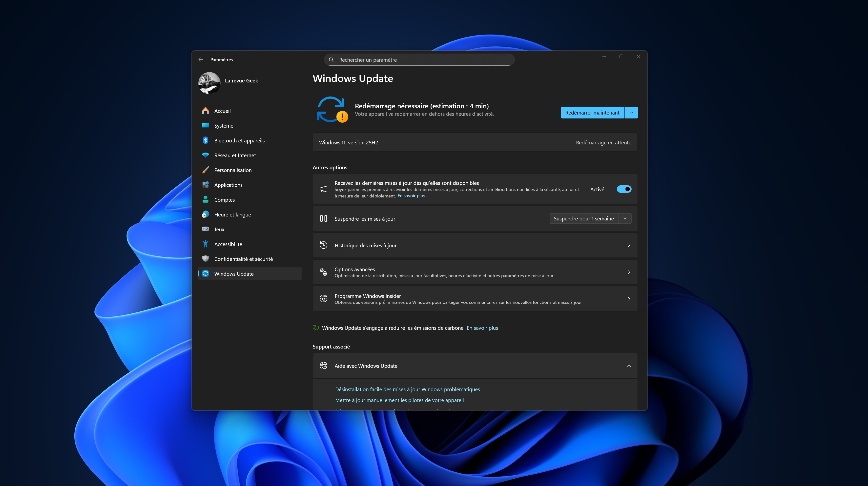Open the La revue Geek profile picture
868x486 pixels.
click(x=209, y=83)
